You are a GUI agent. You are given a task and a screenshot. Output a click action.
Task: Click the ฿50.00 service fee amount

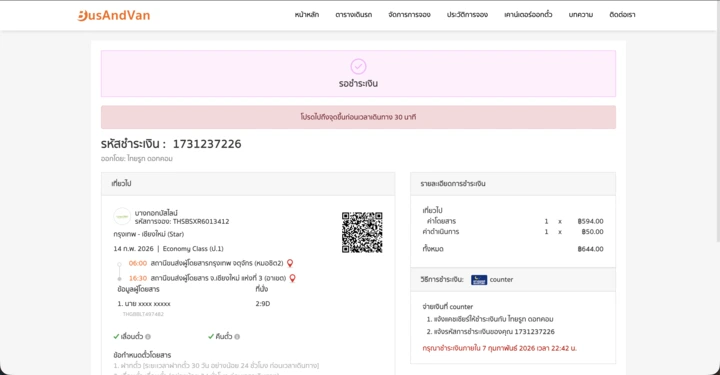(x=592, y=232)
